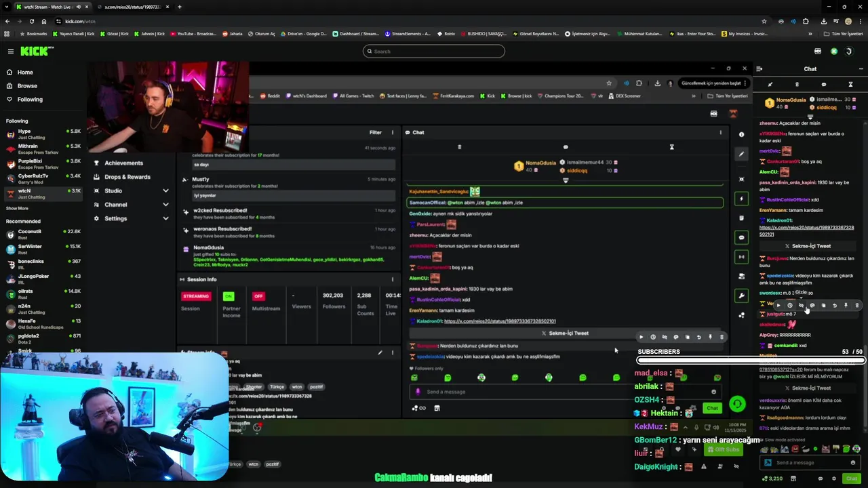Expand the inner chat leaderboard arrow
Image resolution: width=868 pixels, height=488 pixels.
(x=566, y=180)
